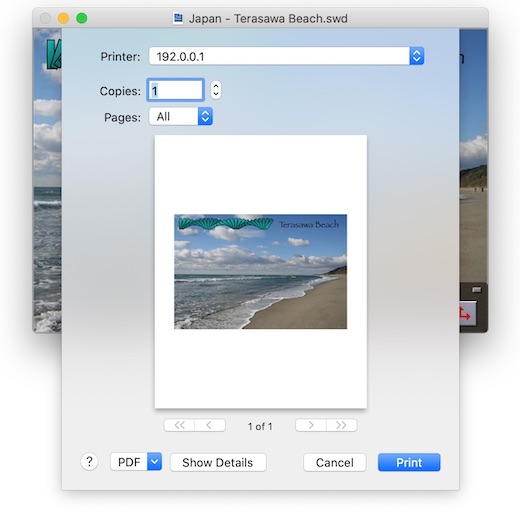This screenshot has height=519, width=520.
Task: Click the document icon in title bar
Action: [178, 18]
